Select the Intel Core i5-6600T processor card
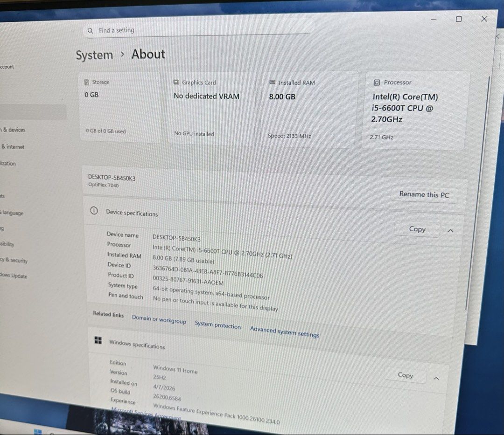504x435 pixels. click(416, 110)
